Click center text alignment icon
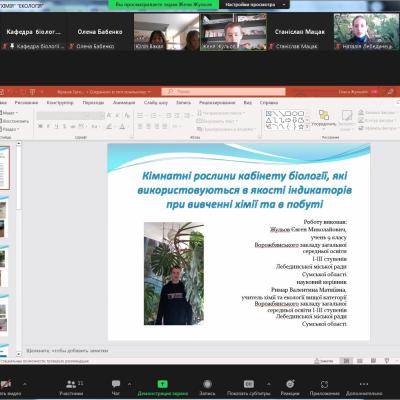Screen dimensions: 400x400 (x=148, y=126)
